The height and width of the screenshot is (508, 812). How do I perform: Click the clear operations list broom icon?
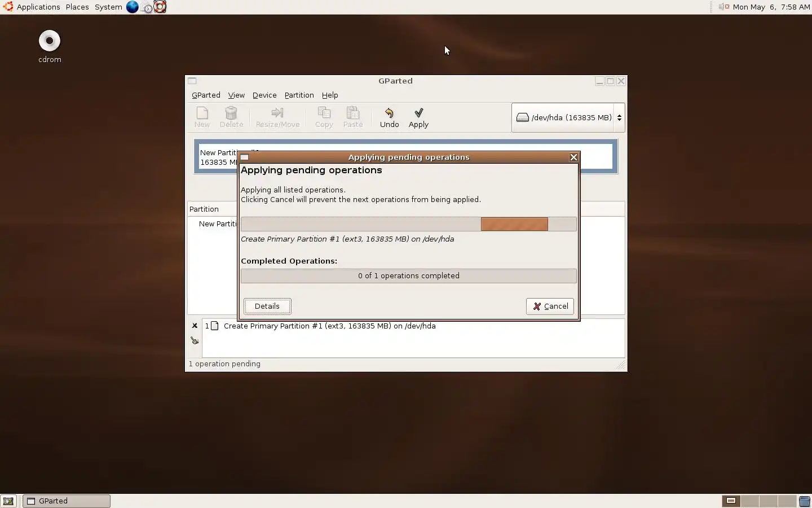[x=195, y=340]
